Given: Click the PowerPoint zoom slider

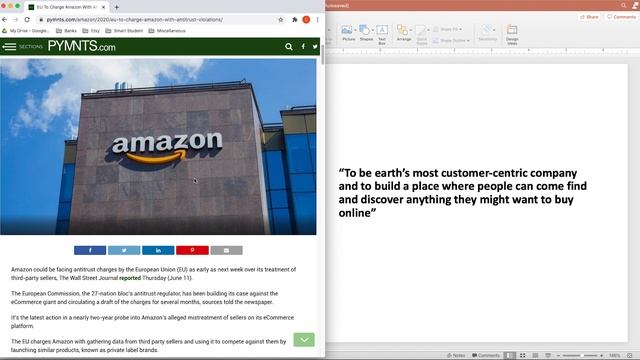Looking at the screenshot, I should (x=580, y=356).
